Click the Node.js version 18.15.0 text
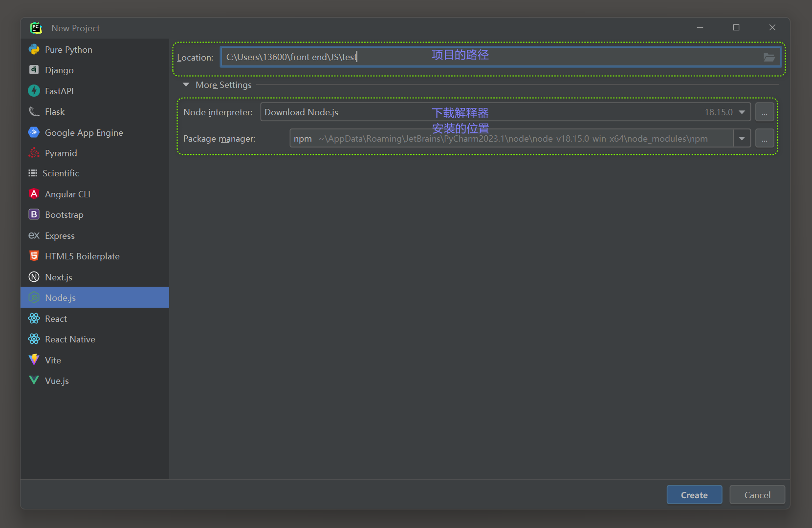812x528 pixels. 718,112
